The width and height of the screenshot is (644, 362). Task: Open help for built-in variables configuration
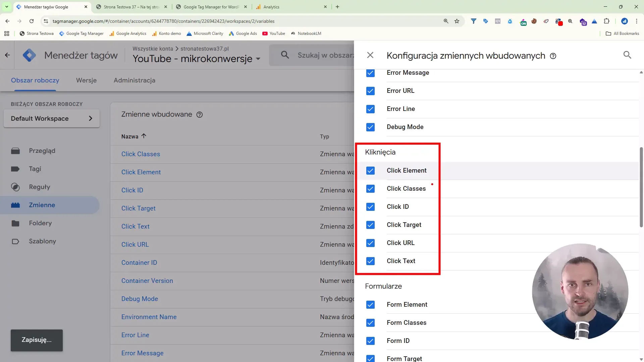553,56
